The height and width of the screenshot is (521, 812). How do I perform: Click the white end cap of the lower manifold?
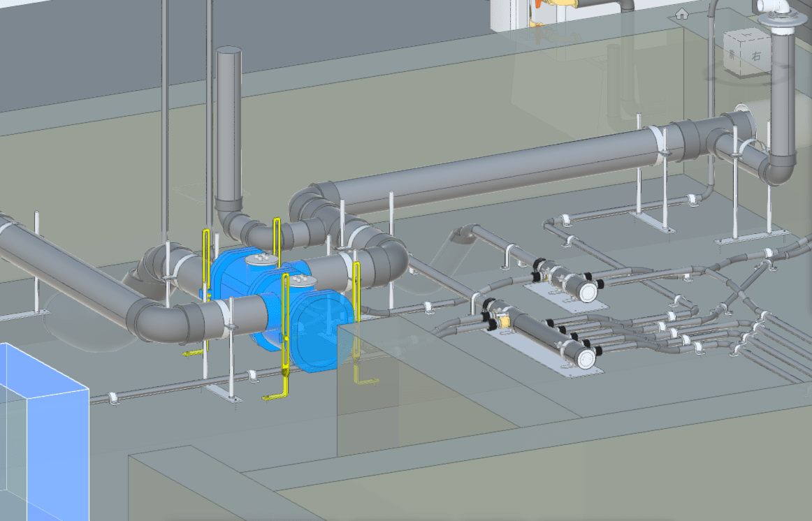tap(585, 358)
